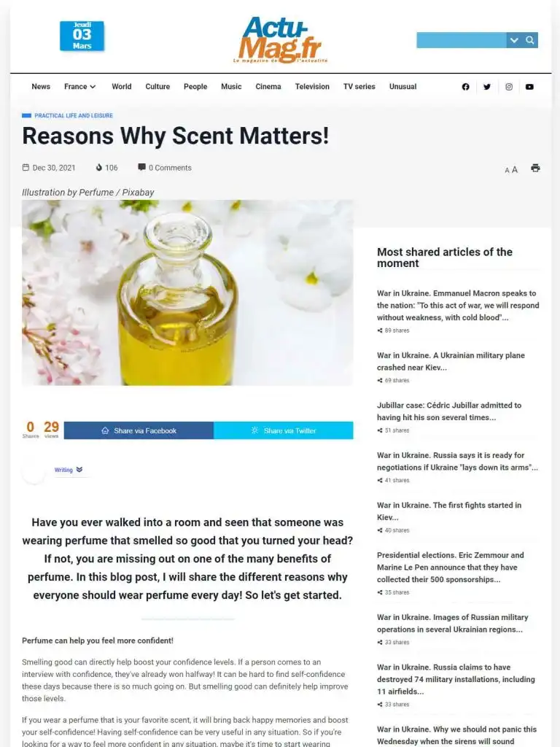The image size is (560, 747).
Task: Open the search bar chevron dropdown
Action: [514, 40]
